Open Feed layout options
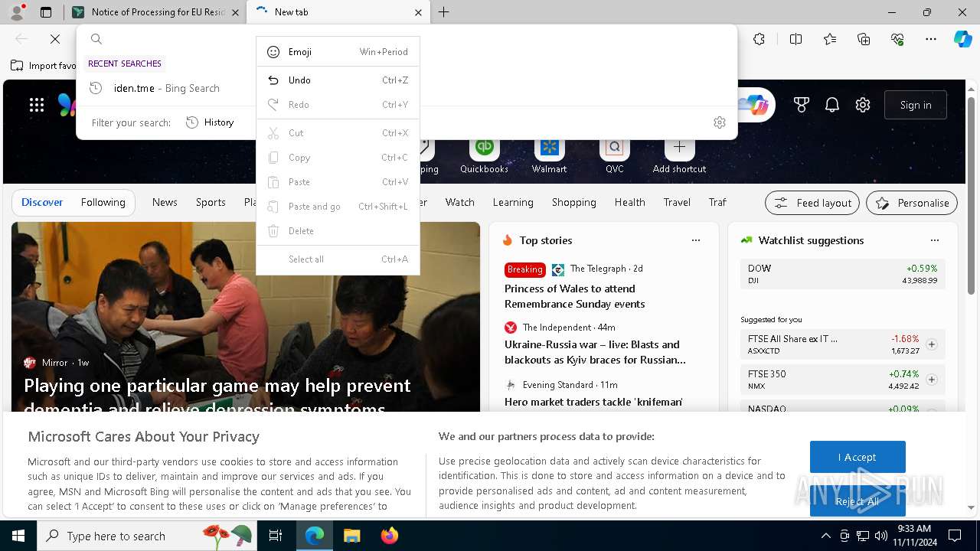980x551 pixels. pyautogui.click(x=813, y=203)
